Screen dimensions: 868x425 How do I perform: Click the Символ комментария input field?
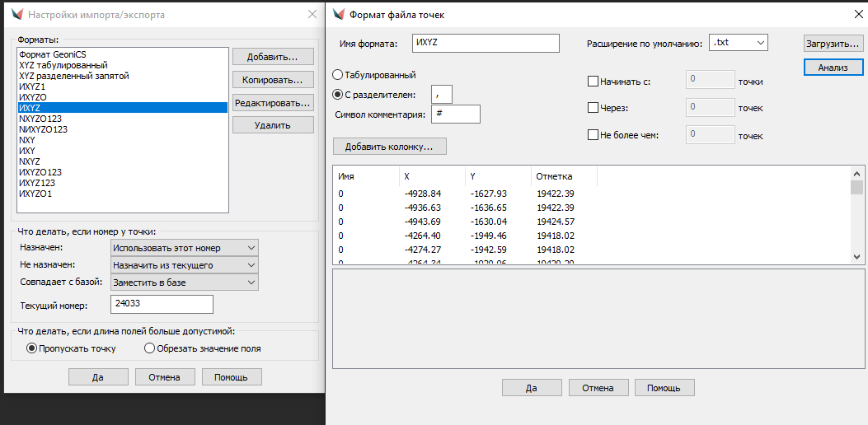456,114
